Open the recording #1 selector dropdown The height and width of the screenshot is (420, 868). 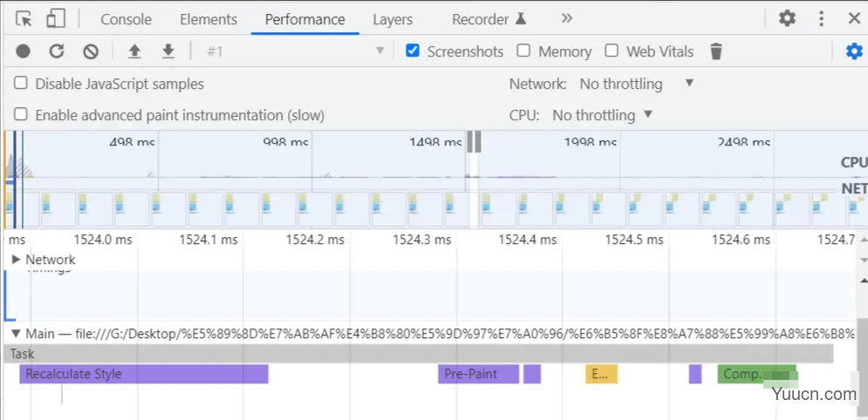click(294, 51)
